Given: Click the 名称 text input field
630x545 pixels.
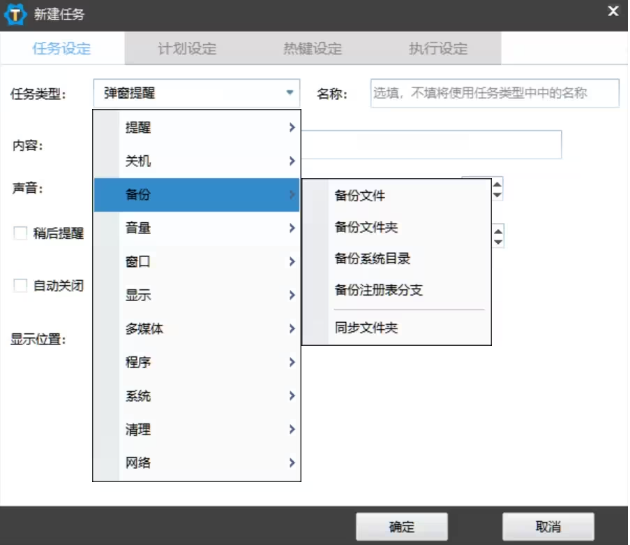Looking at the screenshot, I should (x=494, y=94).
